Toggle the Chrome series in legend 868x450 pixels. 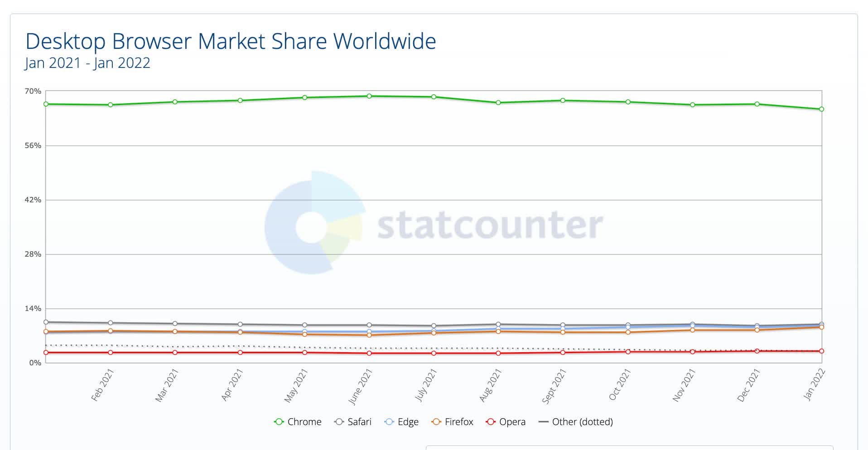pyautogui.click(x=298, y=422)
